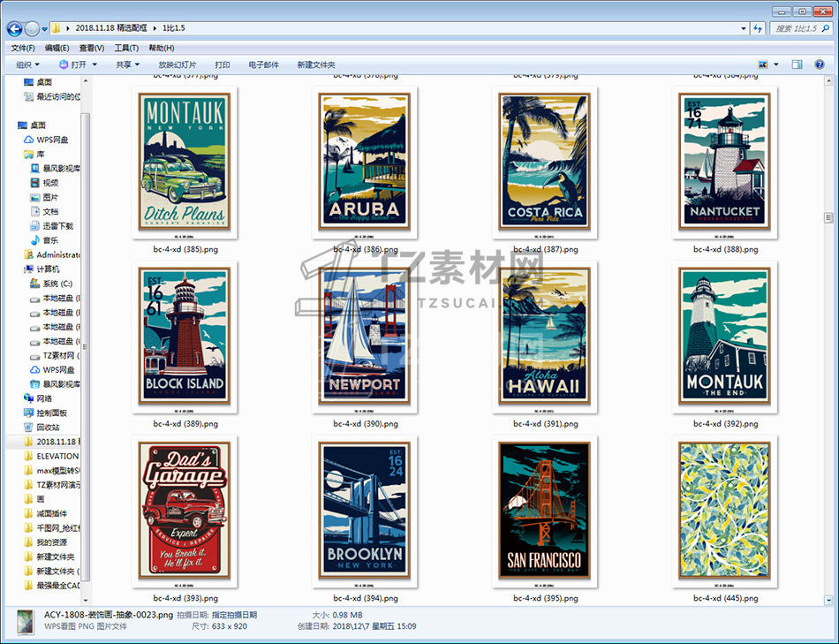
Task: Click the Back navigation arrow button
Action: click(x=15, y=28)
